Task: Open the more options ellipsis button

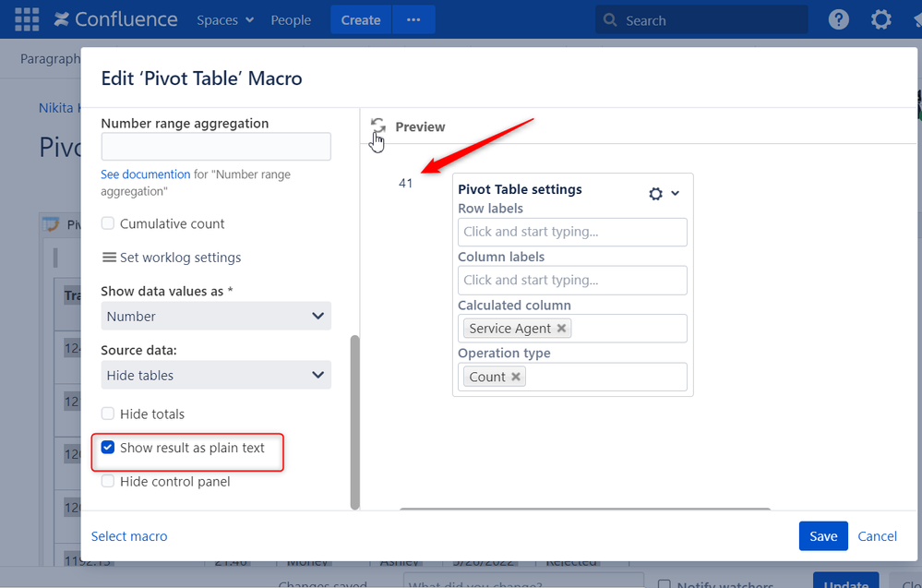Action: (x=413, y=19)
